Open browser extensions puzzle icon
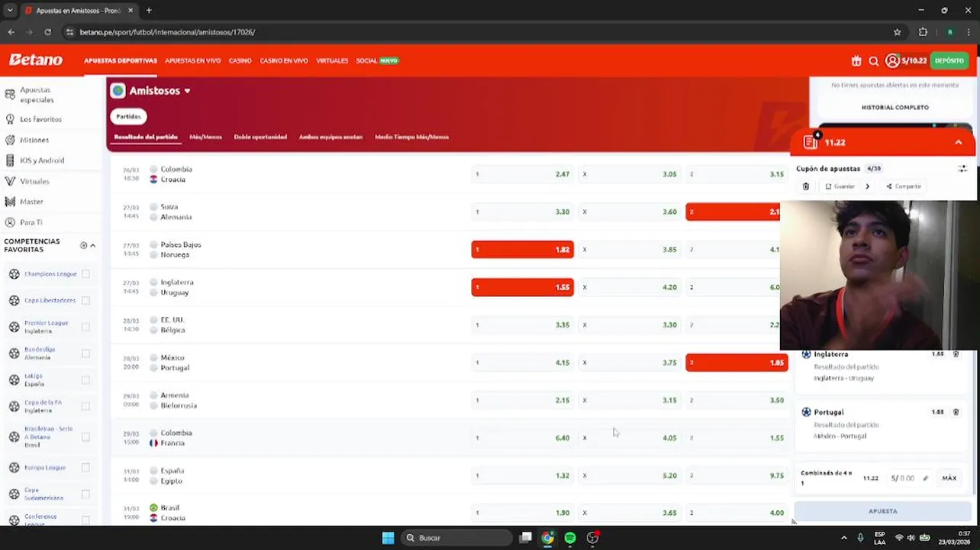This screenshot has height=550, width=980. [x=923, y=32]
